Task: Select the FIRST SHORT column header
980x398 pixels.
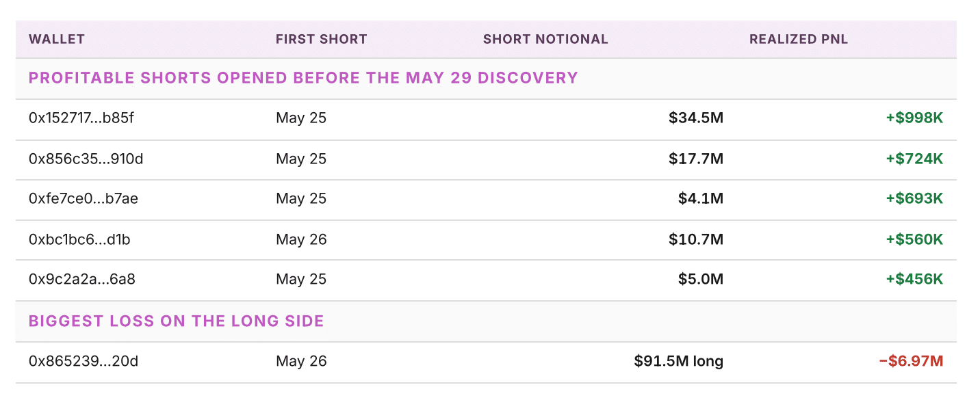Action: tap(322, 39)
